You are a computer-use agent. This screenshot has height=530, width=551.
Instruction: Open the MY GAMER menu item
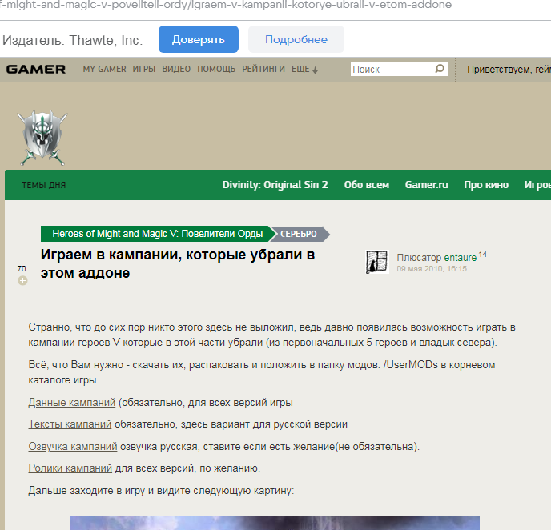coord(104,69)
